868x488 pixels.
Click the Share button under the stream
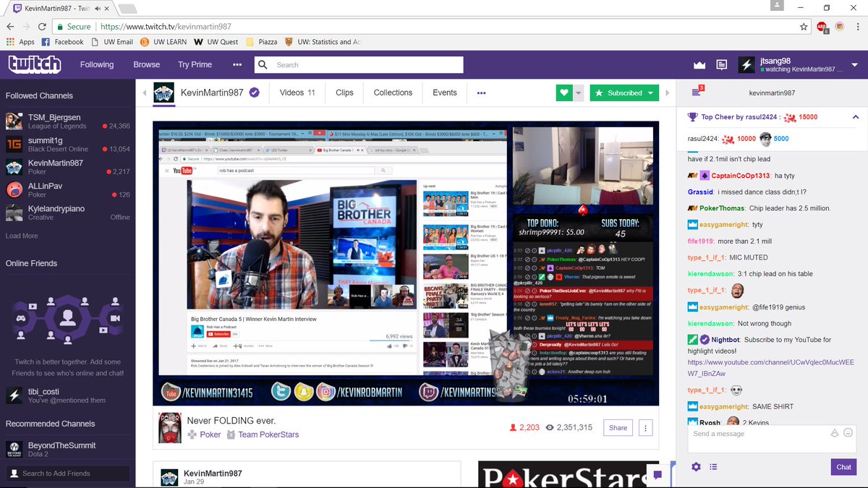618,428
